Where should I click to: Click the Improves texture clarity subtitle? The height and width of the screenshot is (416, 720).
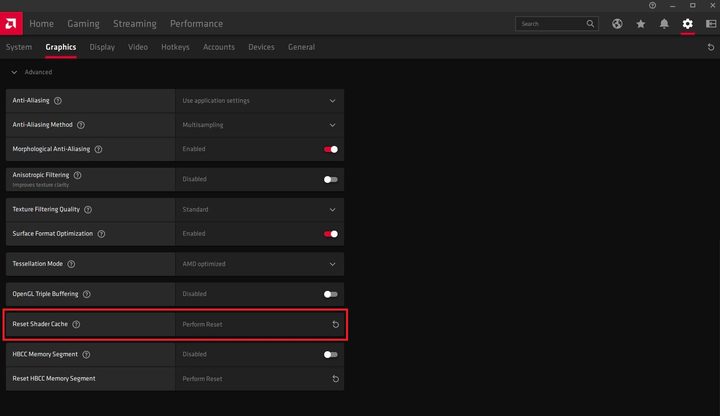click(x=40, y=185)
